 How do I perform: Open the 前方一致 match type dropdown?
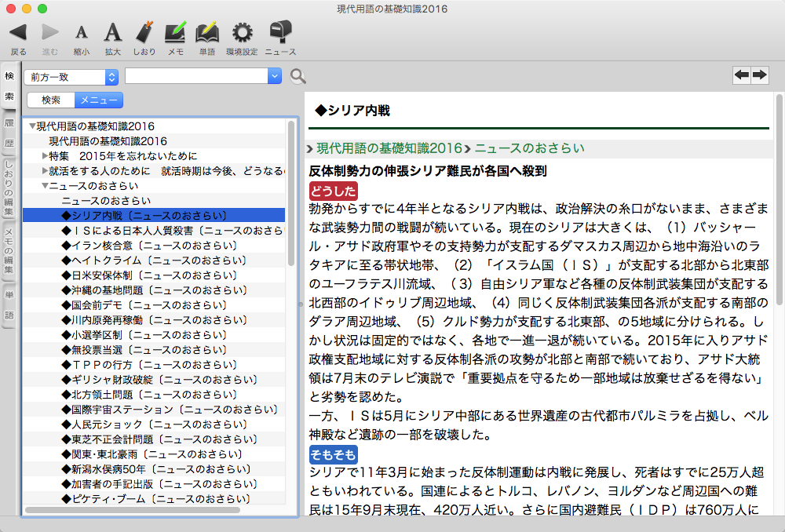pyautogui.click(x=71, y=76)
